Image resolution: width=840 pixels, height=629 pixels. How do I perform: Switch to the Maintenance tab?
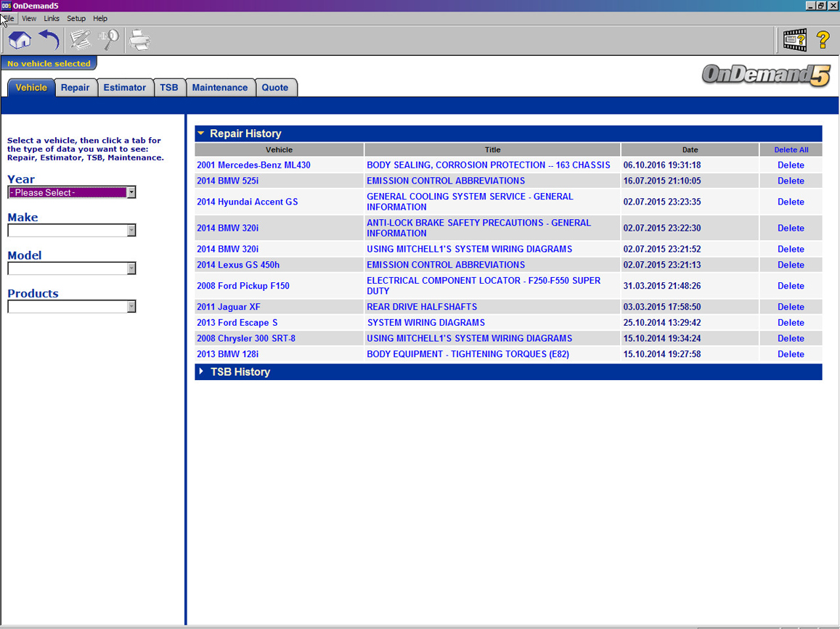pos(219,88)
